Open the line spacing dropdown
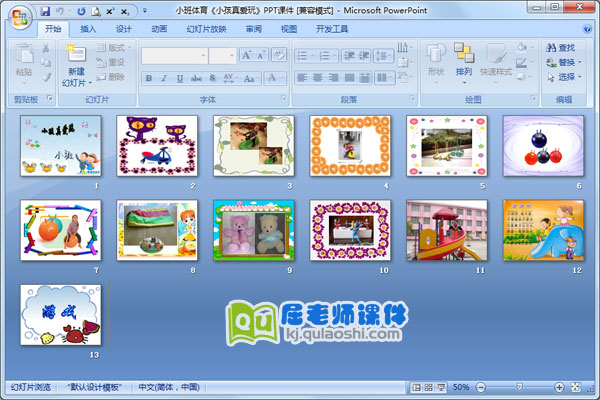 coord(383,56)
